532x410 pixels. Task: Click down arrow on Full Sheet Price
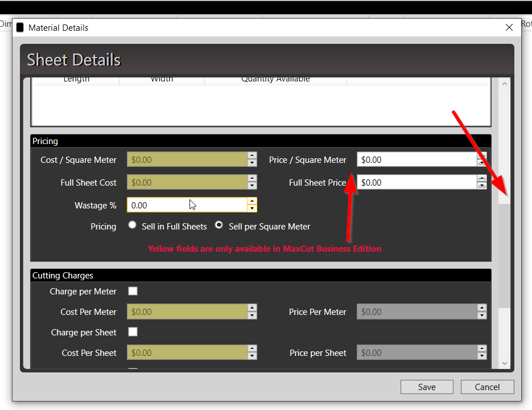482,186
